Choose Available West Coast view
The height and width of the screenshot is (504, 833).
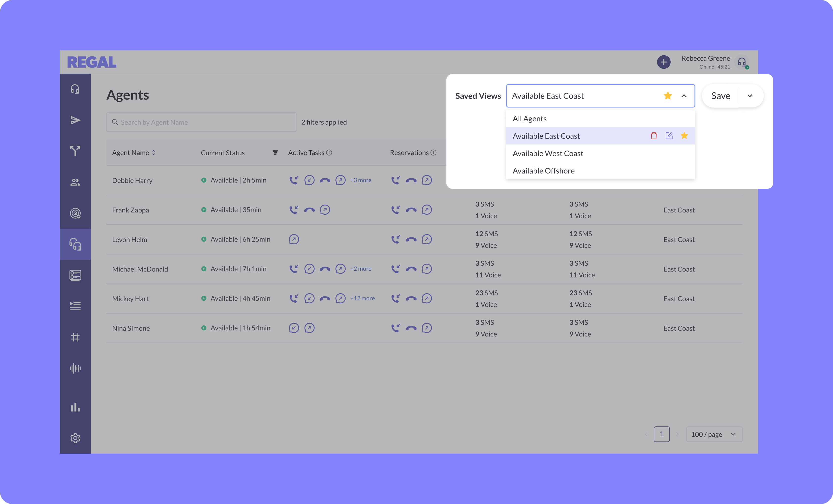point(548,153)
